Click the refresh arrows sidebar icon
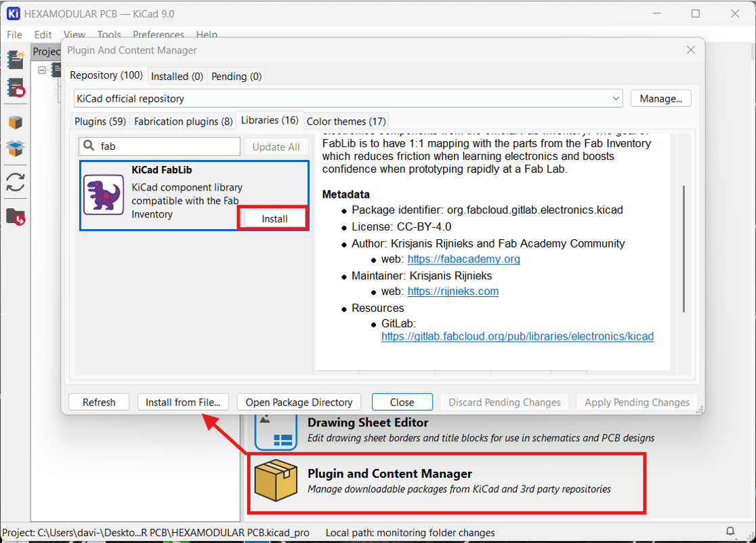The width and height of the screenshot is (756, 543). pos(16,182)
